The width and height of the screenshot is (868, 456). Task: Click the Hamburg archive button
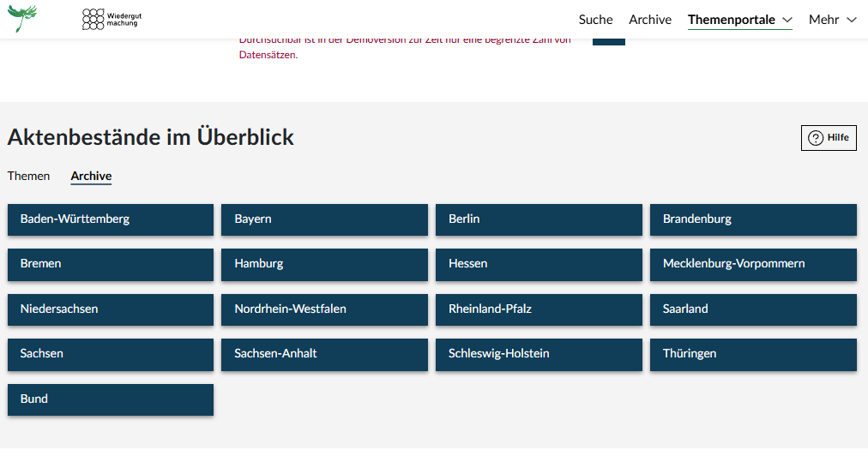click(x=324, y=264)
